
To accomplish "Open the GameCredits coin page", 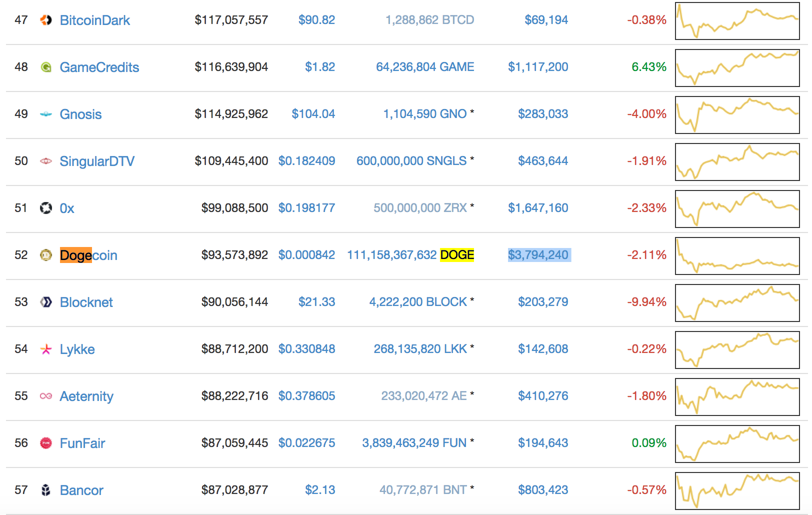I will [x=99, y=67].
